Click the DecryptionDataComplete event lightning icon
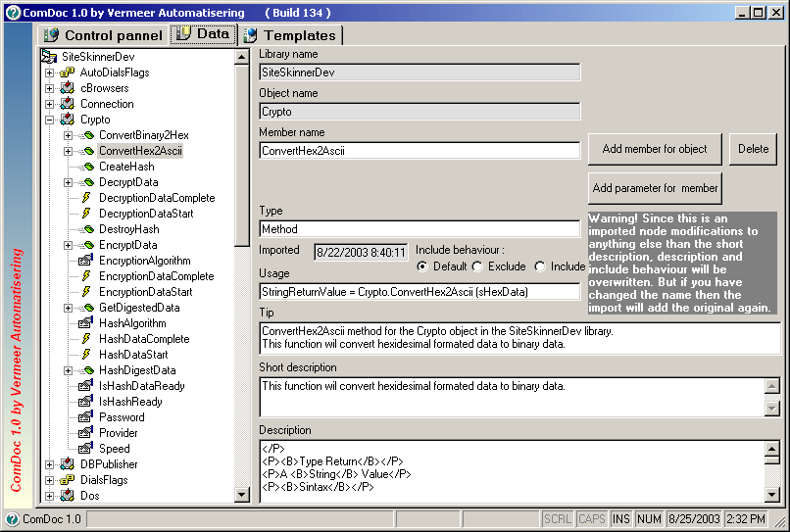790x532 pixels. (86, 198)
